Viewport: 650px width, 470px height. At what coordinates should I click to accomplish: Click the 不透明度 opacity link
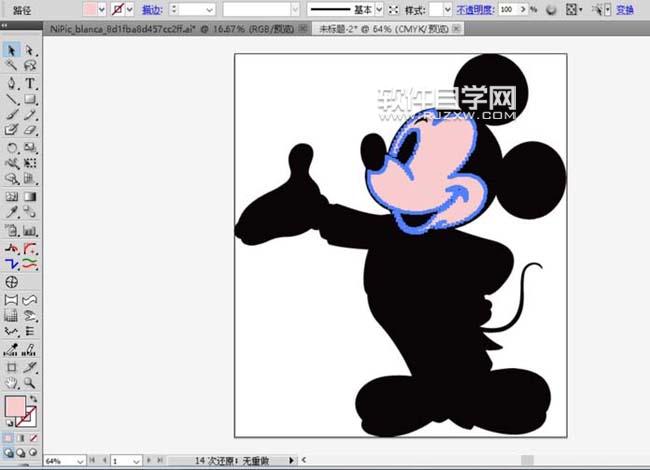point(476,8)
